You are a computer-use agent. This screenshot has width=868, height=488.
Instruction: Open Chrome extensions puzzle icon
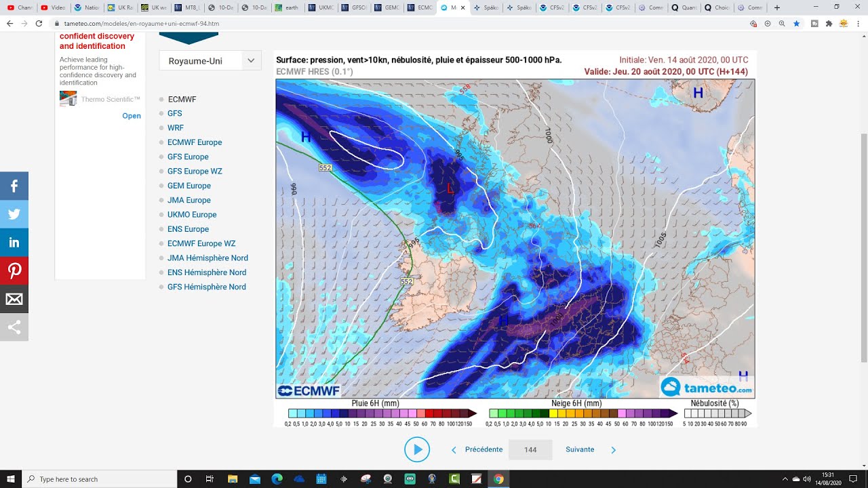pos(829,23)
